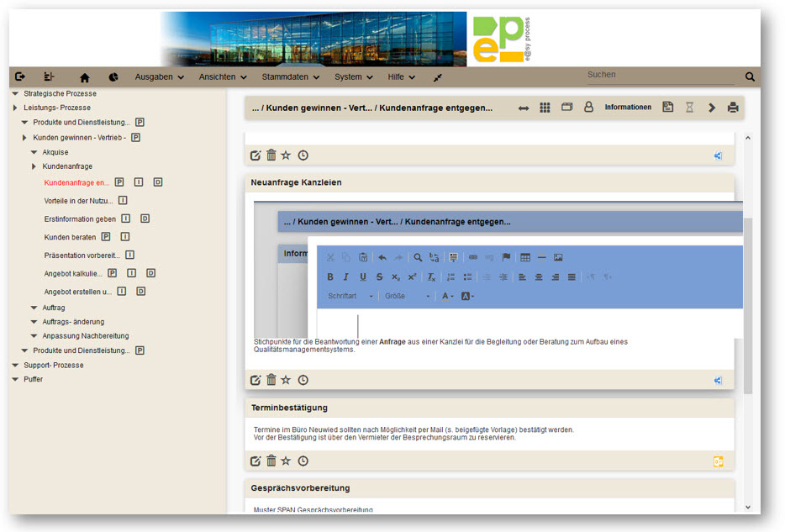Viewport: 785px width, 532px height.
Task: Open the Stammdaten dropdown
Action: [291, 77]
